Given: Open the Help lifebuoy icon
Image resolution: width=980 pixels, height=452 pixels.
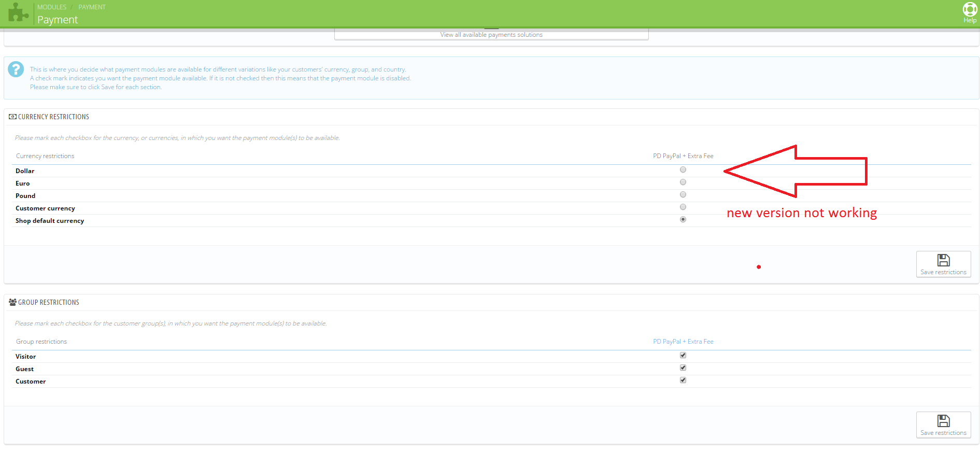Looking at the screenshot, I should coord(970,9).
